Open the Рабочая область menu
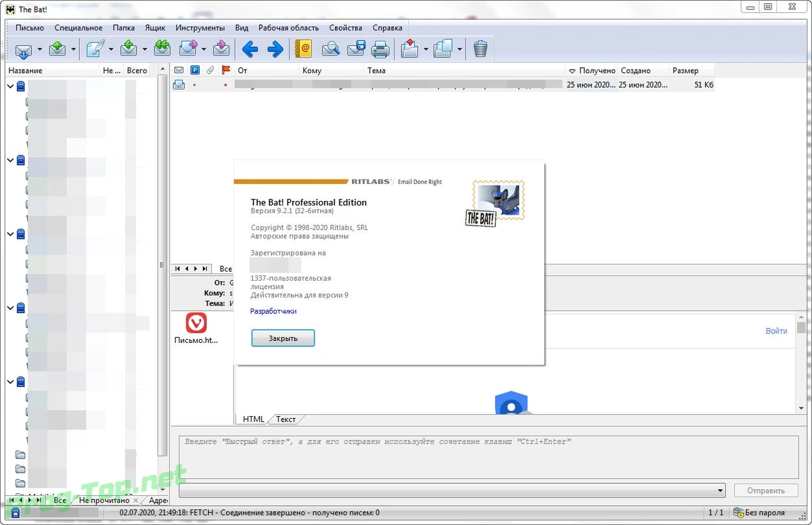 (x=288, y=28)
